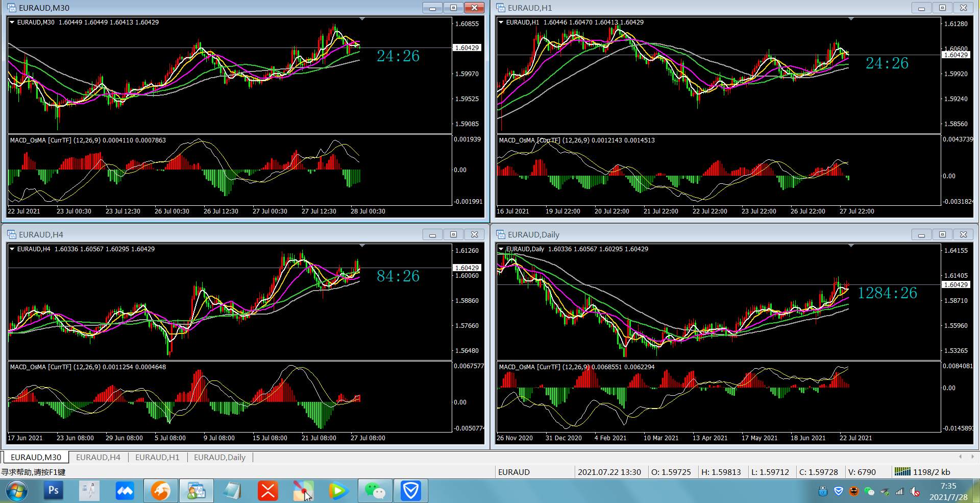Viewport: 980px width, 503px height.
Task: Click the left tab-scroll arrow
Action: (x=960, y=457)
